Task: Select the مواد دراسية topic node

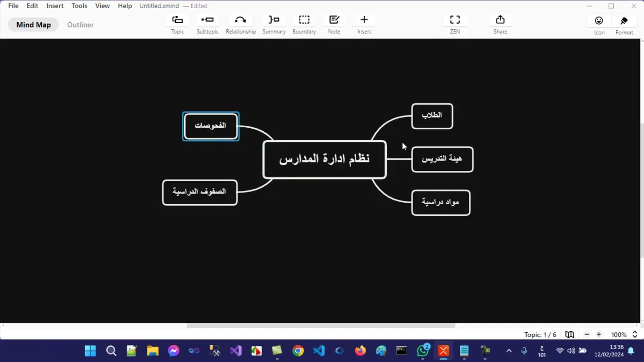Action: [441, 203]
